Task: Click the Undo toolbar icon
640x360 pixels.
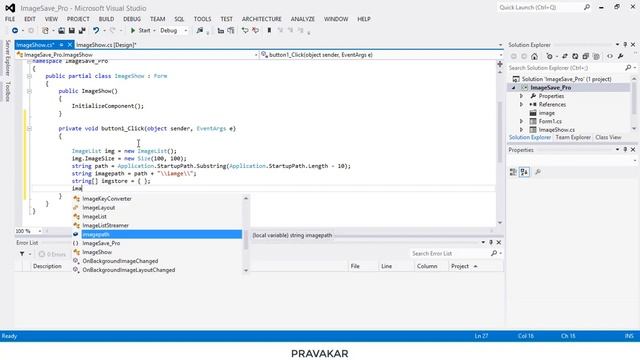Action: point(96,31)
